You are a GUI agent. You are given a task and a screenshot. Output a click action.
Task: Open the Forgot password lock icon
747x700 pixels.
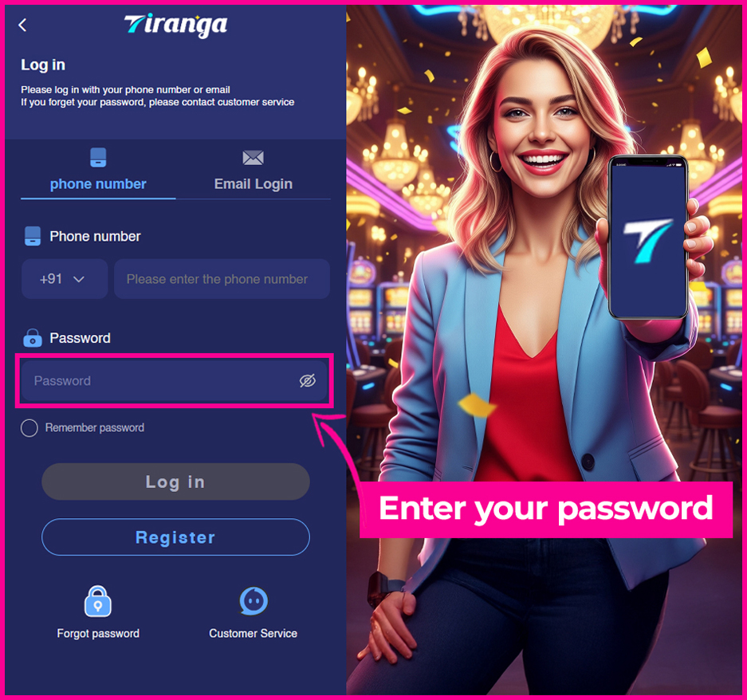click(x=98, y=601)
